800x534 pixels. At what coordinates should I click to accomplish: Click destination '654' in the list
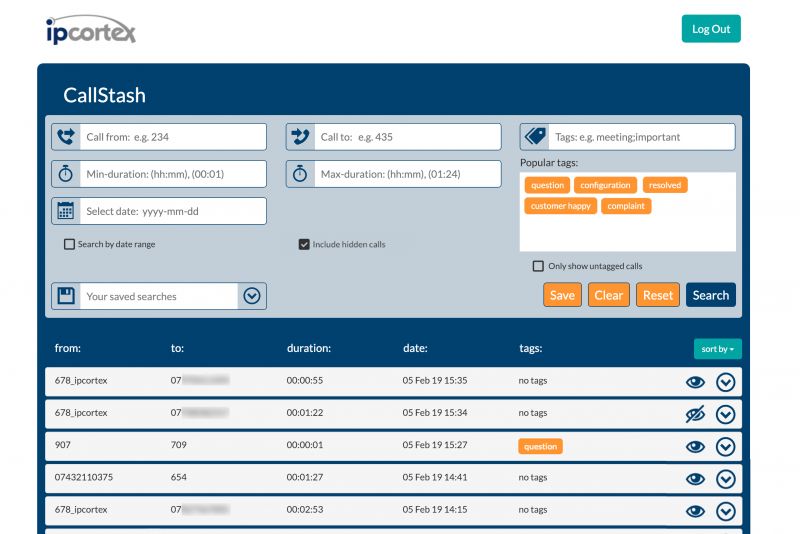point(179,477)
